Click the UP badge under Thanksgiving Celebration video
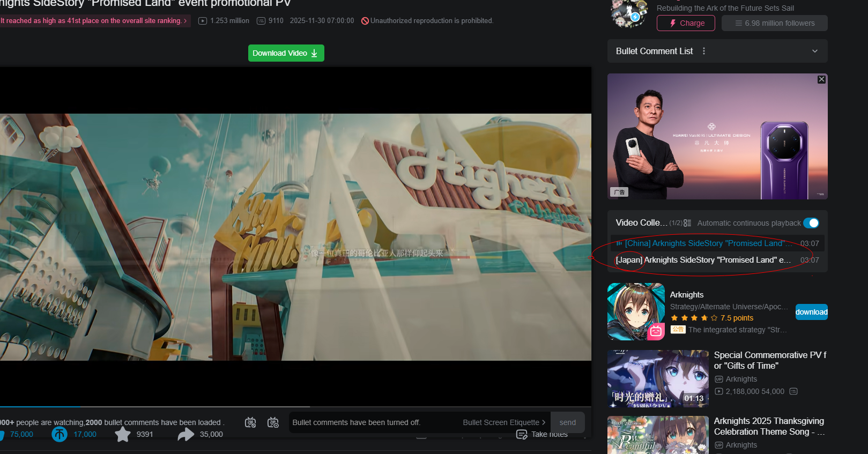Viewport: 868px width, 454px height. point(719,445)
